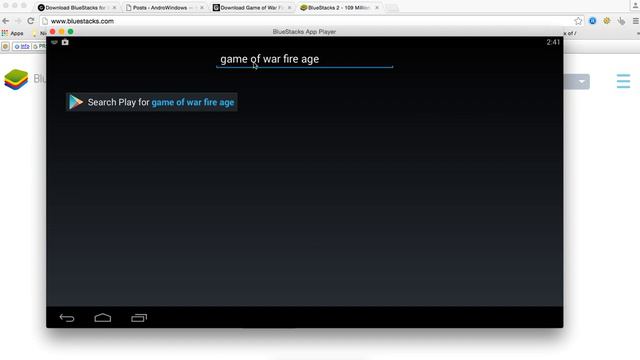Viewport: 640px width, 360px height.
Task: Close the BlueStacks App Player window
Action: pyautogui.click(x=53, y=31)
